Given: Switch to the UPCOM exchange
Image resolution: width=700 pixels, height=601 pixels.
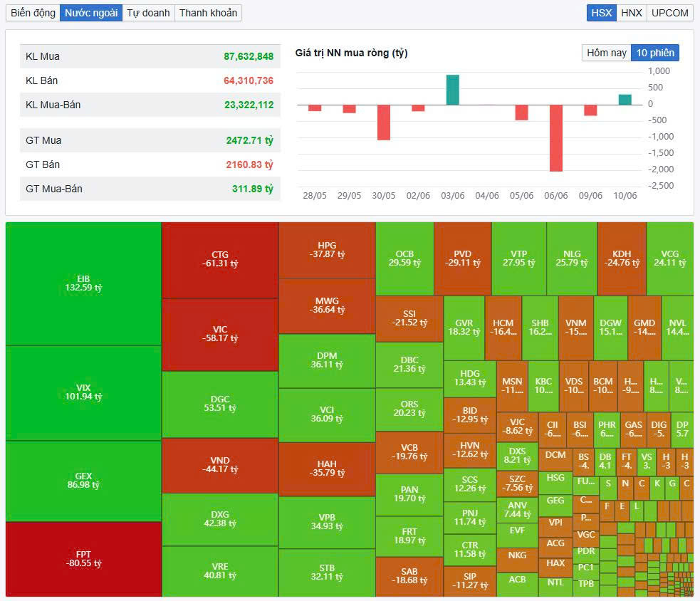Looking at the screenshot, I should (x=669, y=13).
